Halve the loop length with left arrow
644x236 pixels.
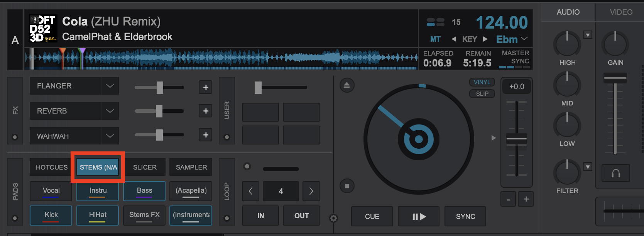click(x=251, y=191)
